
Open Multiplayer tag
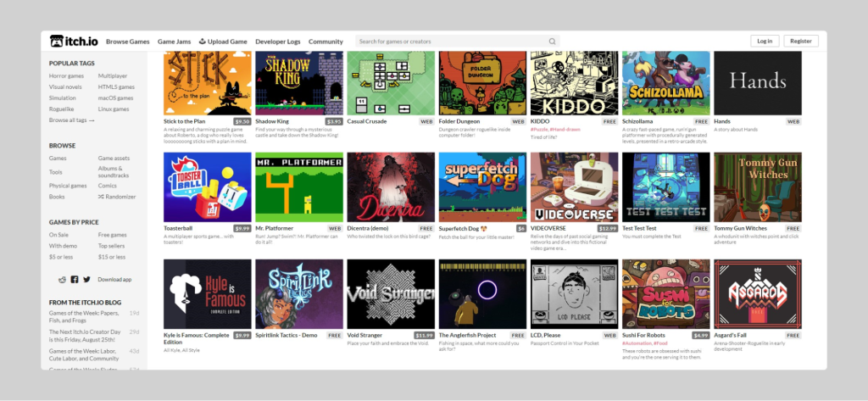coord(113,76)
